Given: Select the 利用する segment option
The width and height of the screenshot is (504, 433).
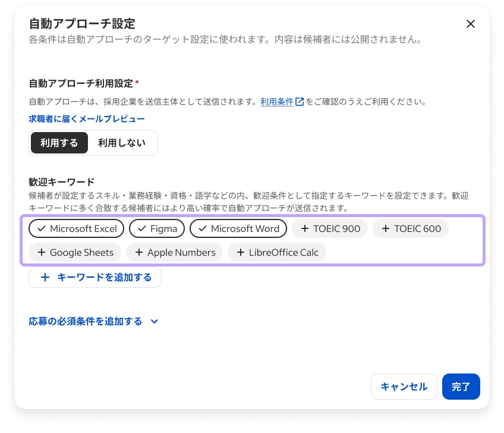Looking at the screenshot, I should click(59, 143).
